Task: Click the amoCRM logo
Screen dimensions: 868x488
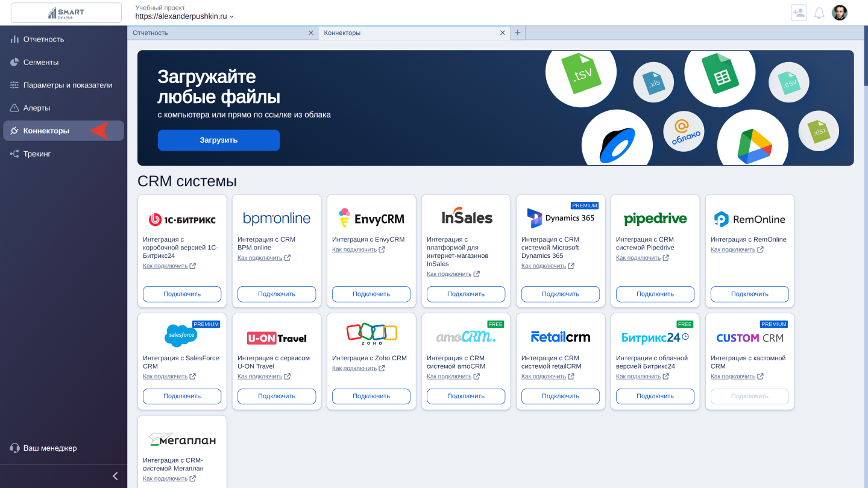Action: [466, 337]
